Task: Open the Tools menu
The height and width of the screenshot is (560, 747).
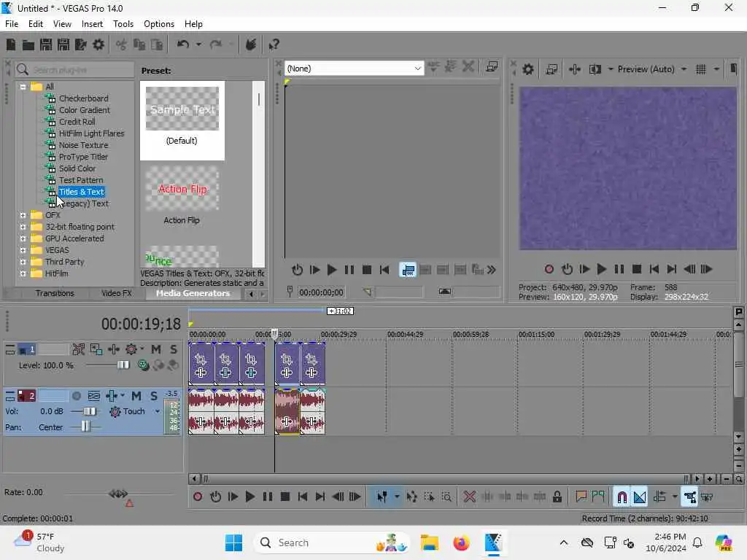Action: point(123,24)
